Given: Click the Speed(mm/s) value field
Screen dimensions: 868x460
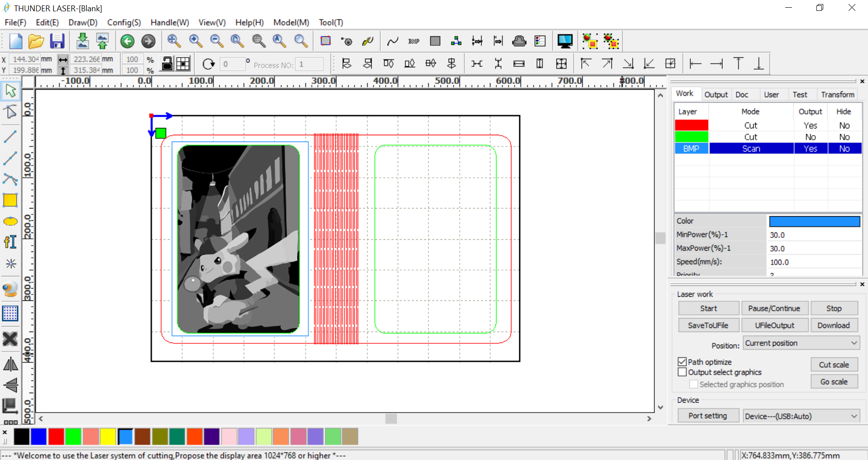Looking at the screenshot, I should click(x=814, y=262).
